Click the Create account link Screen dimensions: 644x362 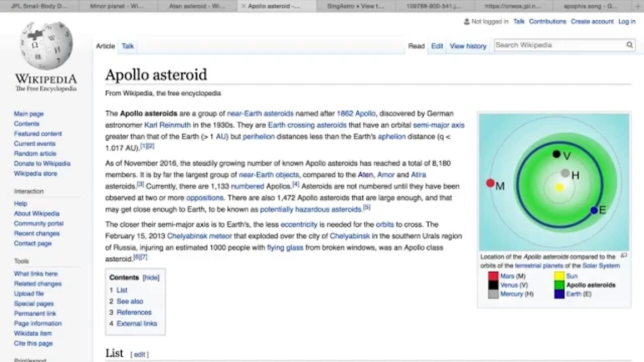[592, 22]
